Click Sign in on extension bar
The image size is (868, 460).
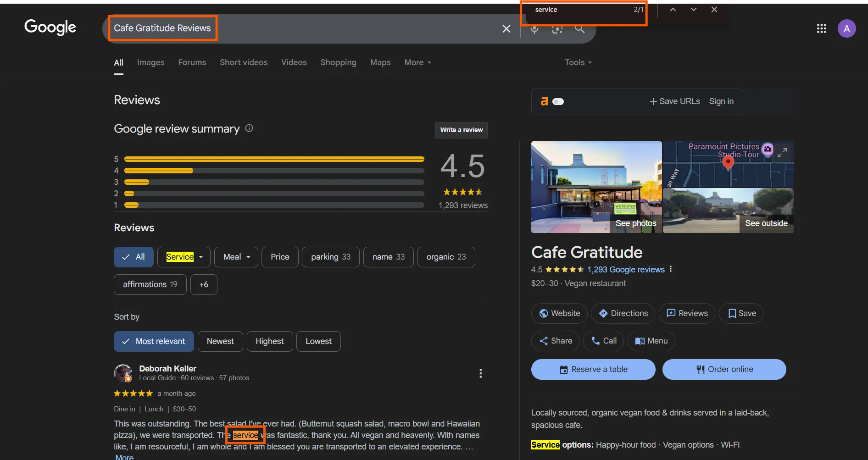coord(721,101)
